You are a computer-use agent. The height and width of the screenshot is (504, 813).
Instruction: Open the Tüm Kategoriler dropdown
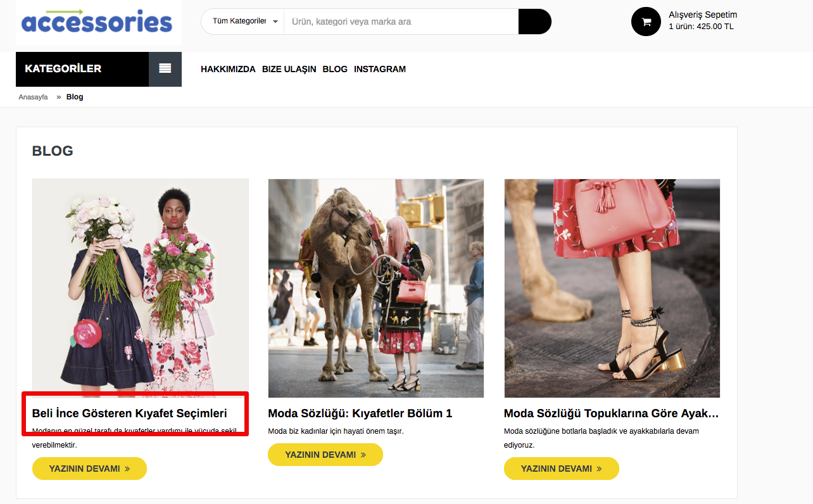(x=244, y=22)
